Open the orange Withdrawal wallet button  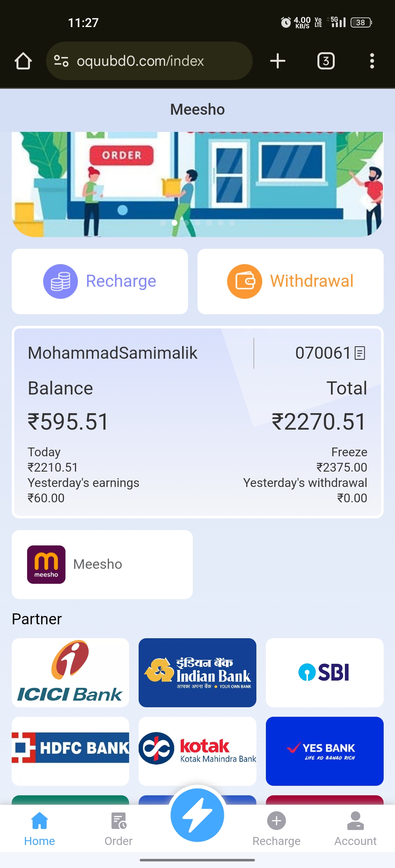point(290,281)
